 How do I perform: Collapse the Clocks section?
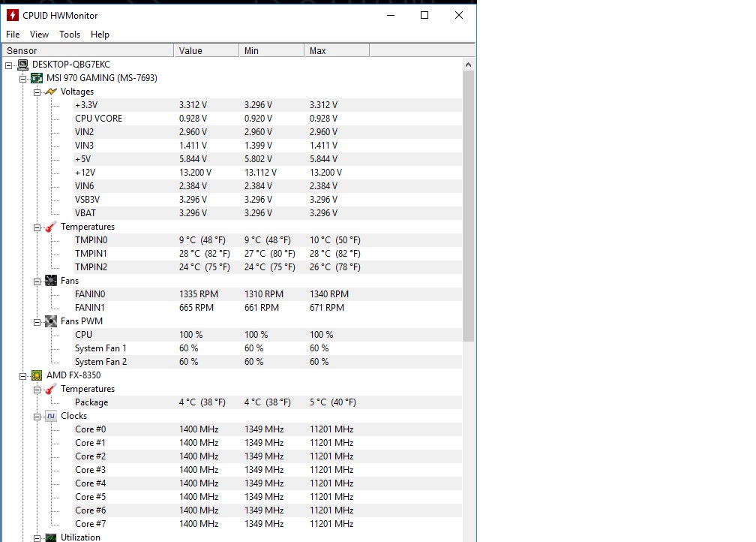click(37, 417)
